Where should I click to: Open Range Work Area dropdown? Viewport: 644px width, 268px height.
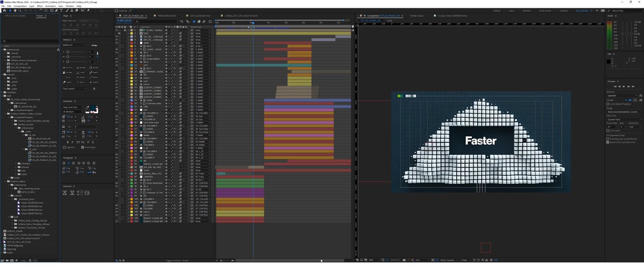[625, 112]
